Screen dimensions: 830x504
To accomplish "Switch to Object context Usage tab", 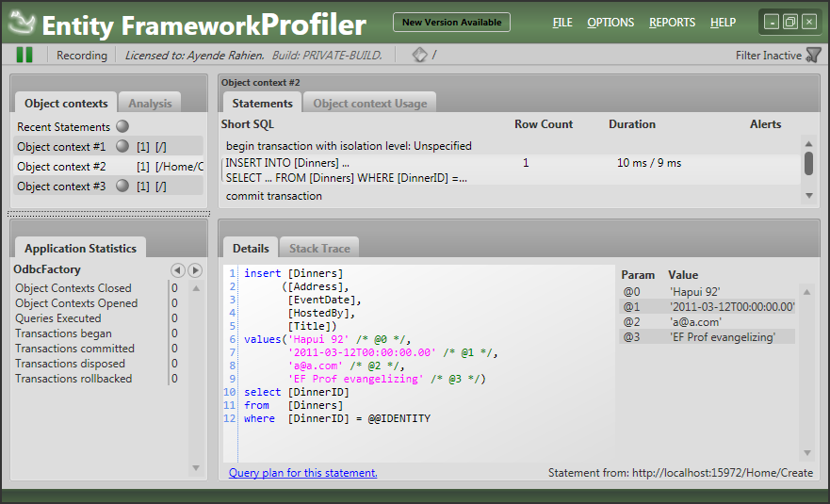I will [x=369, y=103].
